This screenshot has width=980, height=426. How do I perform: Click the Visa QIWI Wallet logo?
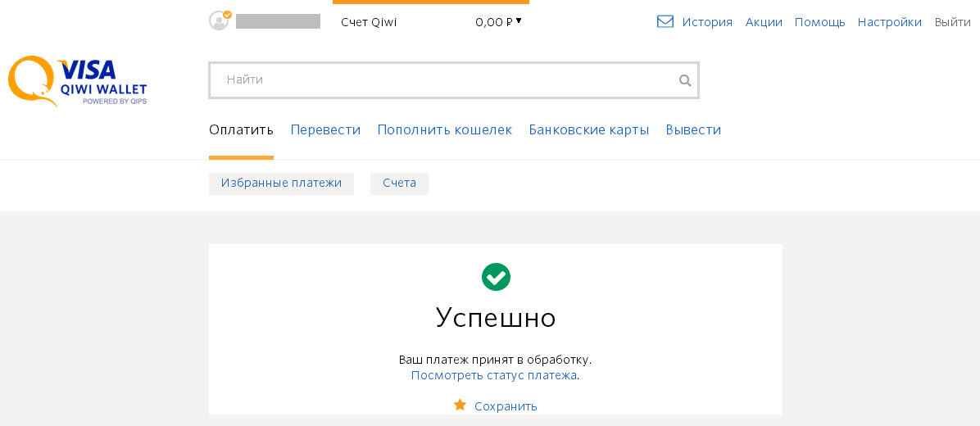tap(78, 81)
